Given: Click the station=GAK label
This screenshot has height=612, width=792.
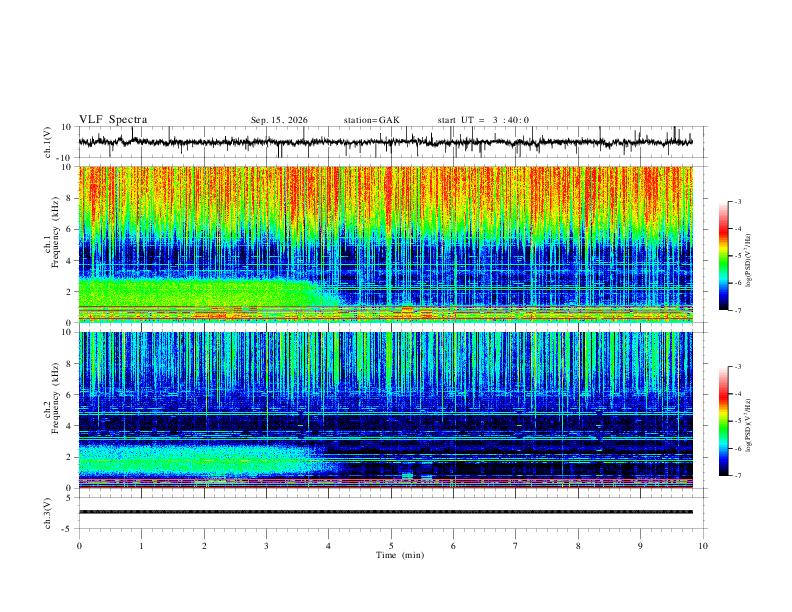Looking at the screenshot, I should pyautogui.click(x=371, y=120).
